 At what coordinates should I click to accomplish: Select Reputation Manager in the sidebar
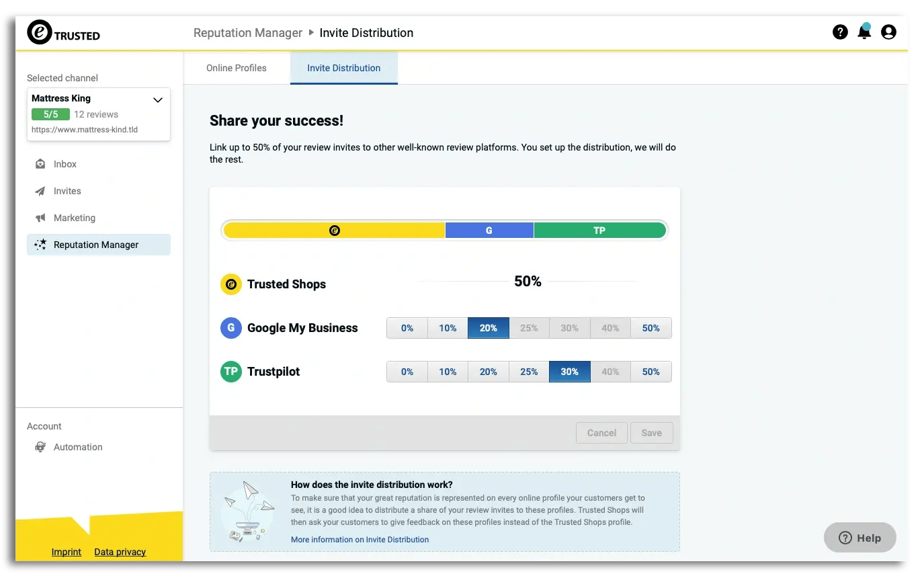pos(95,245)
